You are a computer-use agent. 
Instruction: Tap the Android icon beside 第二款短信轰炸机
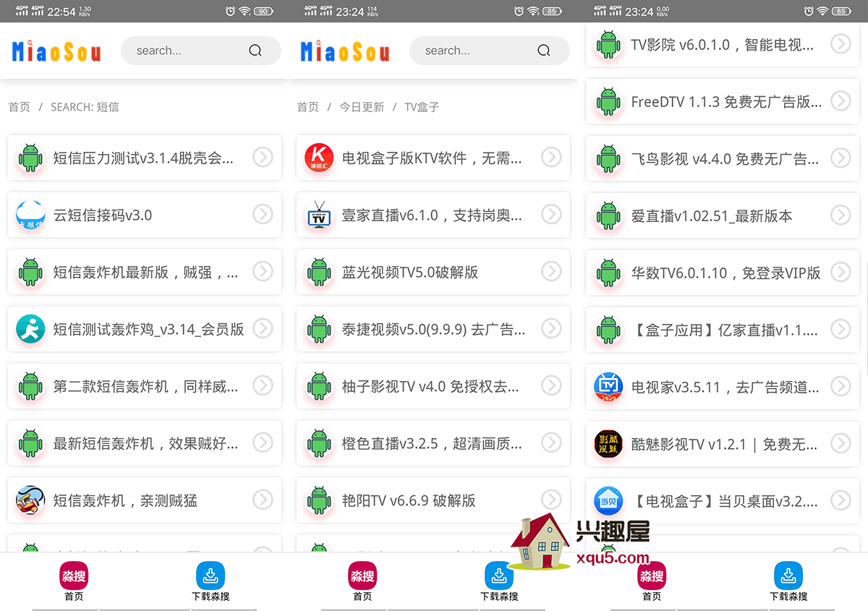click(30, 386)
